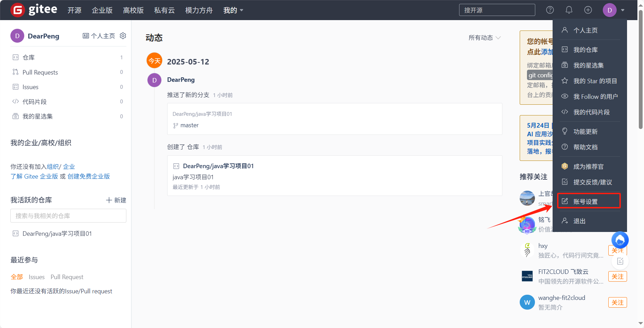
Task: Click the star icon for 我的 Star 的项目
Action: [x=565, y=81]
